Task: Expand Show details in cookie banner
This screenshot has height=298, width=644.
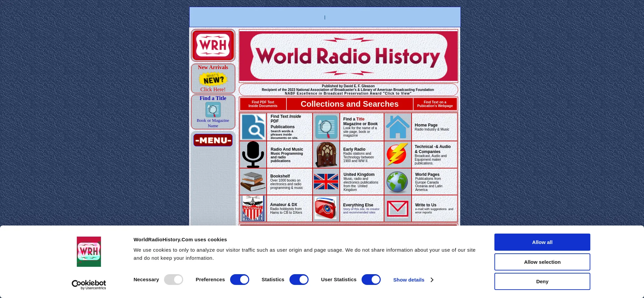Action: coord(413,280)
